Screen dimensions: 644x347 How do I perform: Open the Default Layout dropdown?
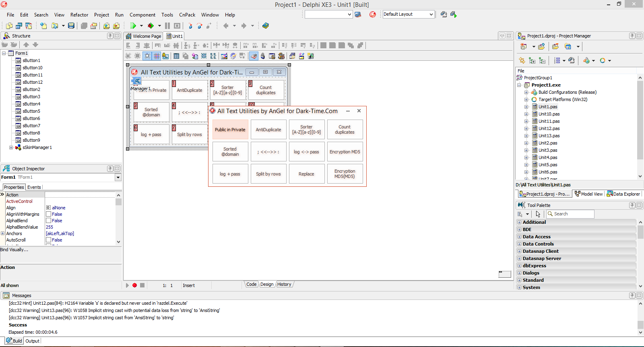[x=431, y=14]
